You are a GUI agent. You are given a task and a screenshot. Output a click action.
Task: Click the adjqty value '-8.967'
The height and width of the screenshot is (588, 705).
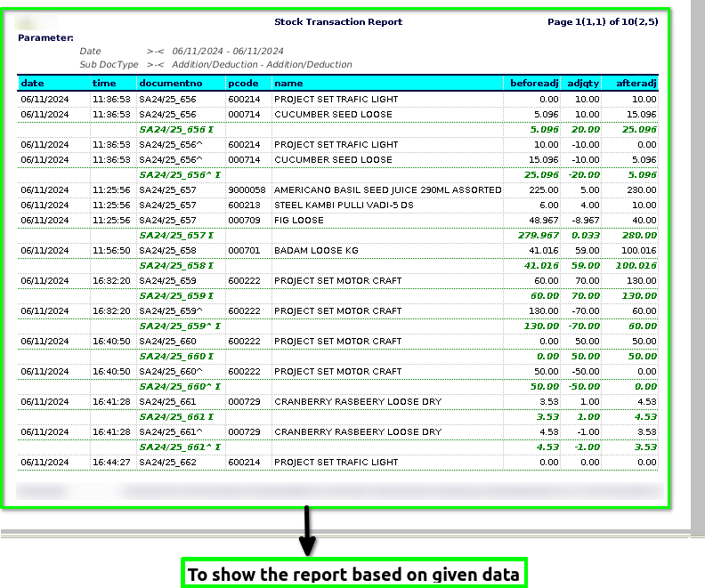586,220
